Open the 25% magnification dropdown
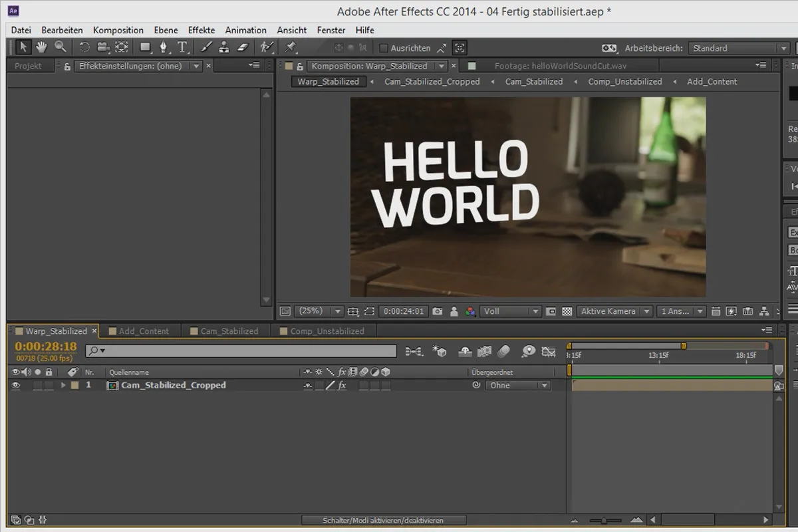The height and width of the screenshot is (532, 798). (319, 311)
